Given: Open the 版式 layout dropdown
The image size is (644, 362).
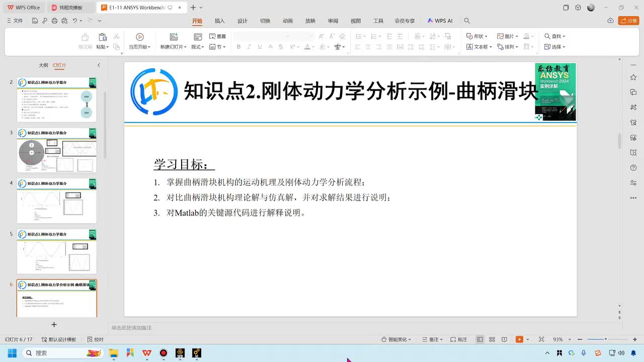Looking at the screenshot, I should point(197,47).
